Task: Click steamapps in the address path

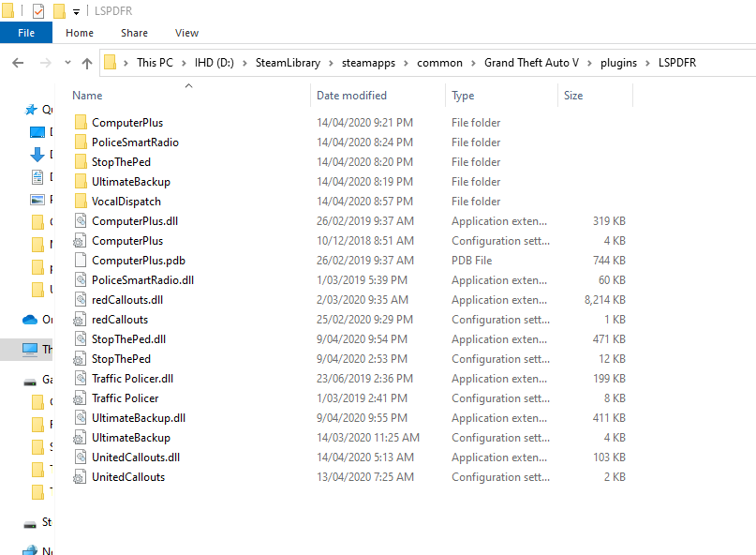Action: 368,63
